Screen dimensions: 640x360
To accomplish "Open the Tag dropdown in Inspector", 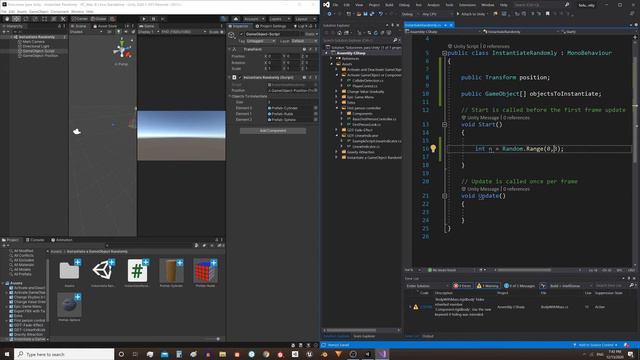I will tap(261, 41).
